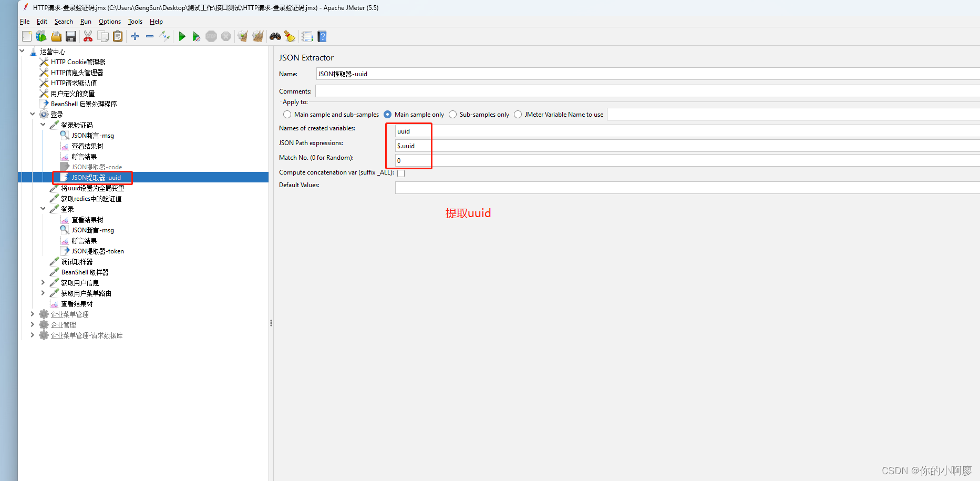Select JSON提取器-token in tree
980x481 pixels.
98,251
